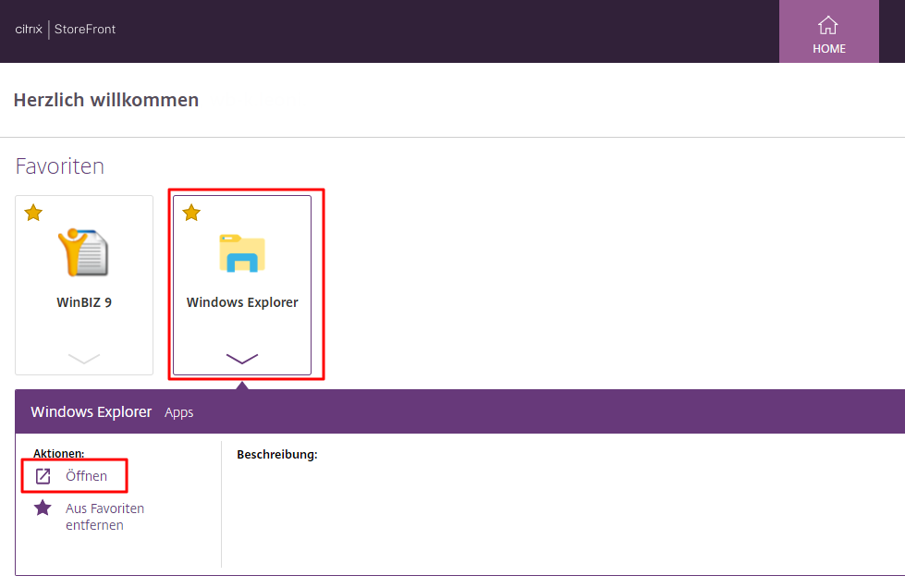Click the StoreFront text in the header
This screenshot has width=905, height=588.
85,29
